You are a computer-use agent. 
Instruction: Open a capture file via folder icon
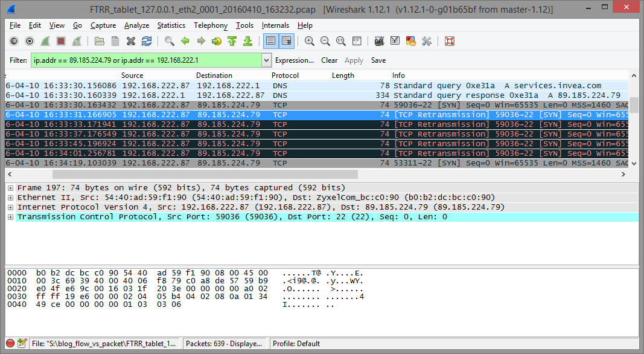tap(100, 41)
